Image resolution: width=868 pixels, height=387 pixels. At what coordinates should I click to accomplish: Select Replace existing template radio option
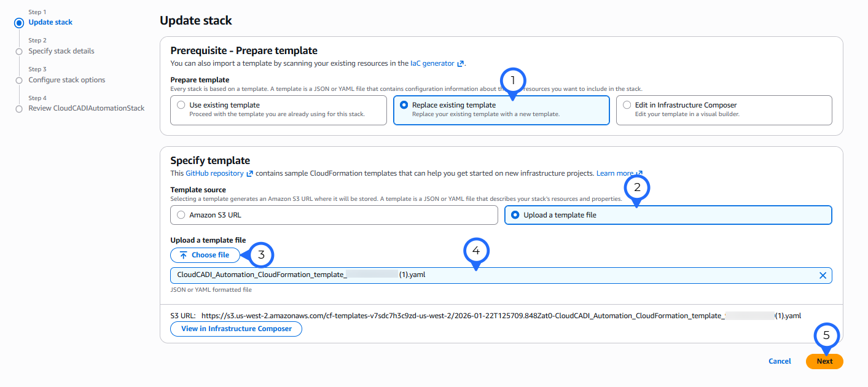tap(404, 105)
